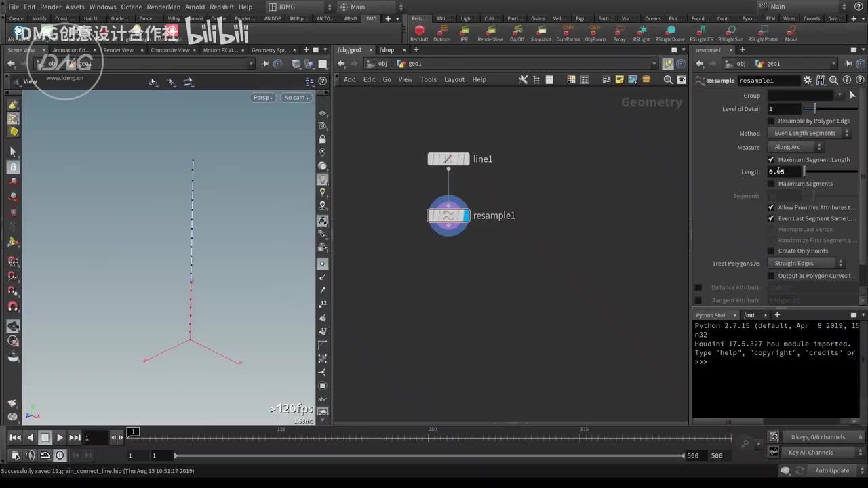Click the timeline frame 1 marker
The height and width of the screenshot is (488, 868).
pos(134,432)
